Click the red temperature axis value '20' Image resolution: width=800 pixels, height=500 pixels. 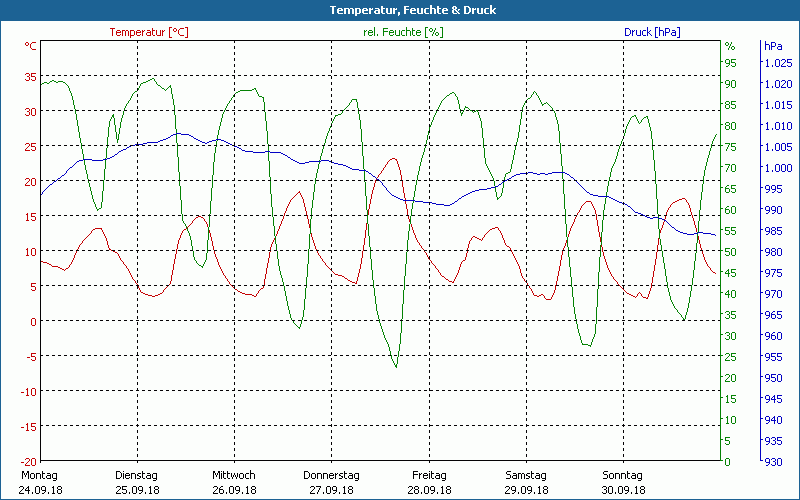click(x=31, y=182)
